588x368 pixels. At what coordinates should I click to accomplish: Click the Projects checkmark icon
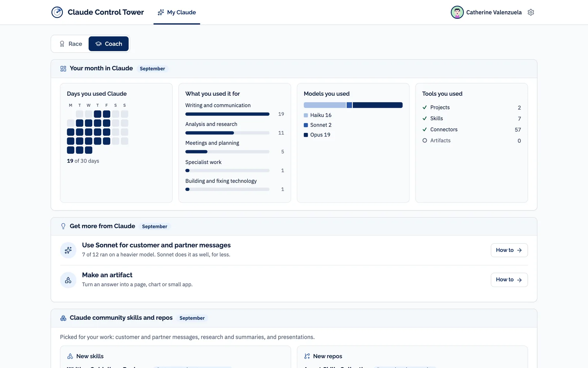pyautogui.click(x=425, y=107)
